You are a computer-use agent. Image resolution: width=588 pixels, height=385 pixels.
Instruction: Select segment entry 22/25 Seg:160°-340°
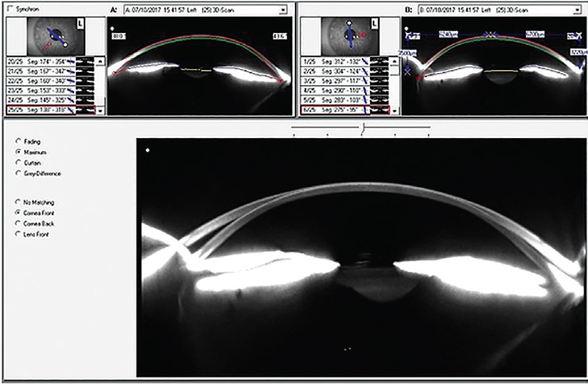click(x=44, y=81)
